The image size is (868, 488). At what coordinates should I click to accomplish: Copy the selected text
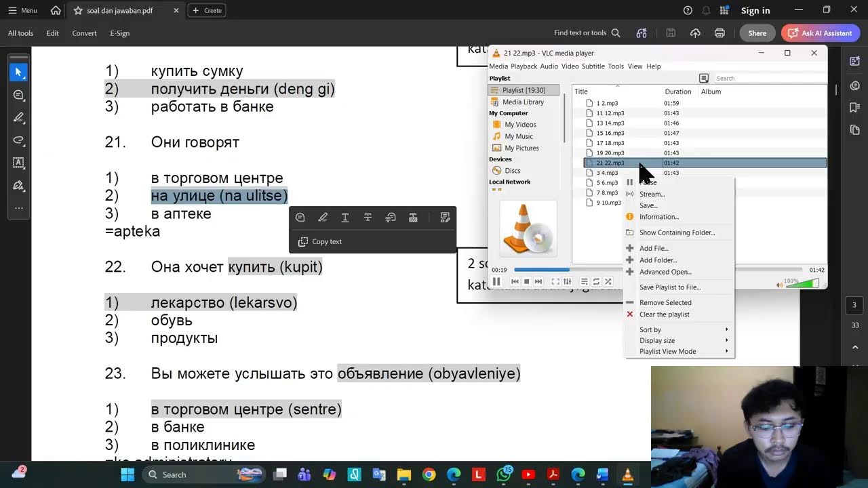pyautogui.click(x=320, y=241)
